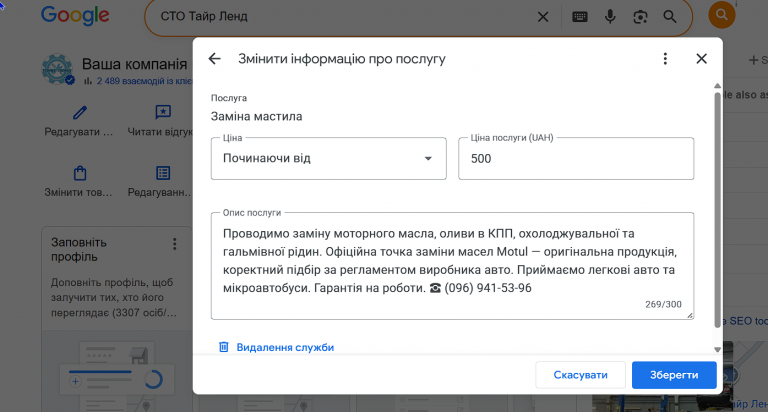
Task: Close the service editing dialog
Action: (x=701, y=59)
